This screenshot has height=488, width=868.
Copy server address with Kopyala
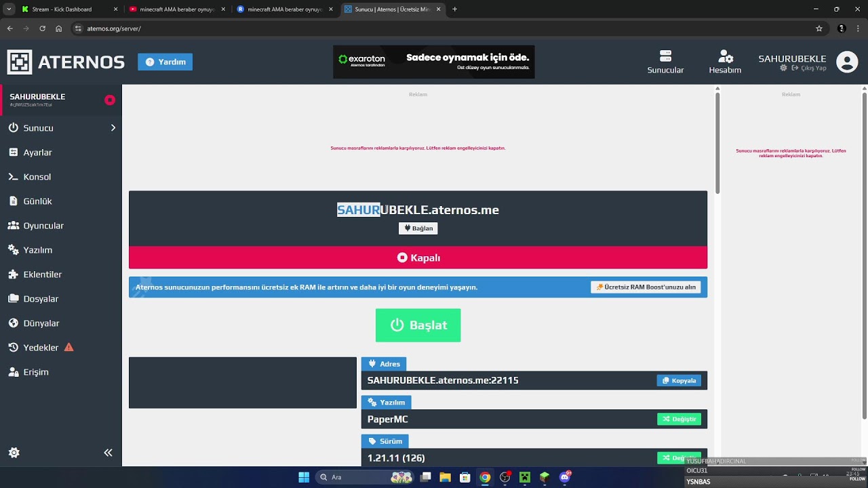(679, 380)
